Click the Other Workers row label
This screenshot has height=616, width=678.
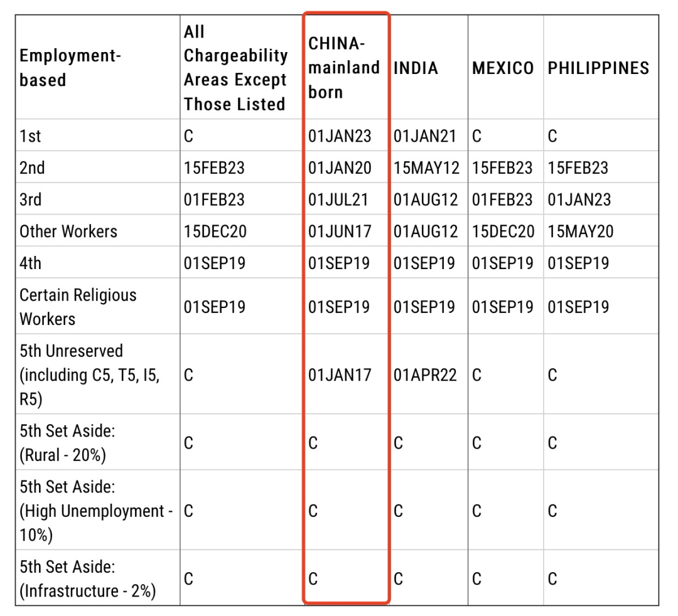pos(68,231)
